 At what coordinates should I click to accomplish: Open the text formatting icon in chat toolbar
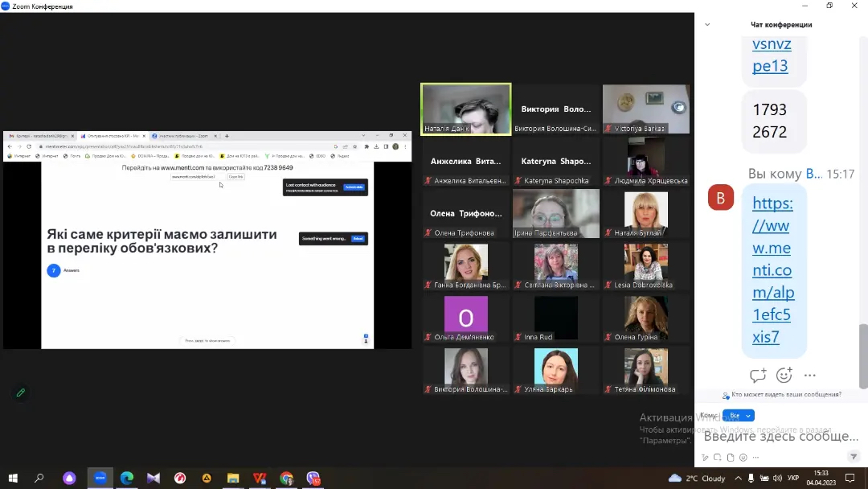tap(705, 458)
